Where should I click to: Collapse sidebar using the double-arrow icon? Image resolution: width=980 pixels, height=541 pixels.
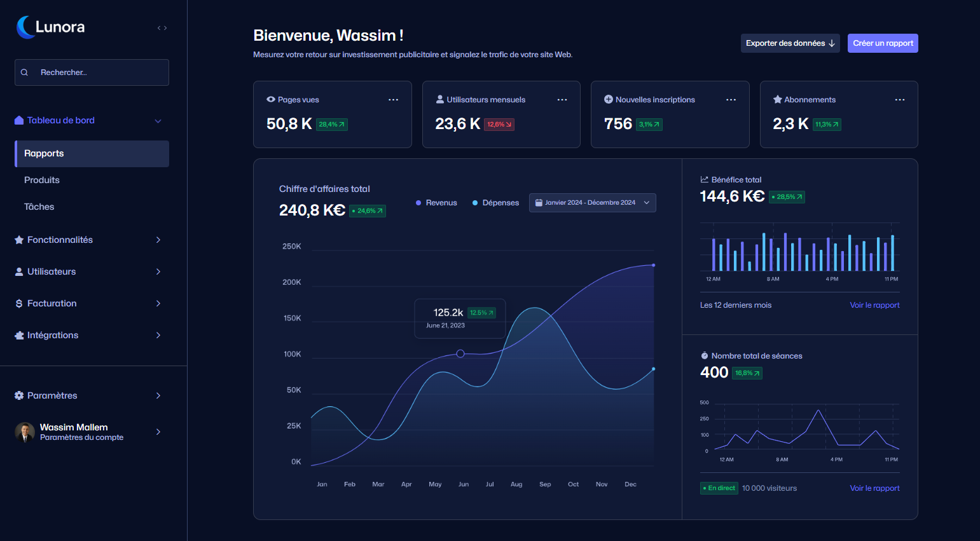tap(162, 28)
